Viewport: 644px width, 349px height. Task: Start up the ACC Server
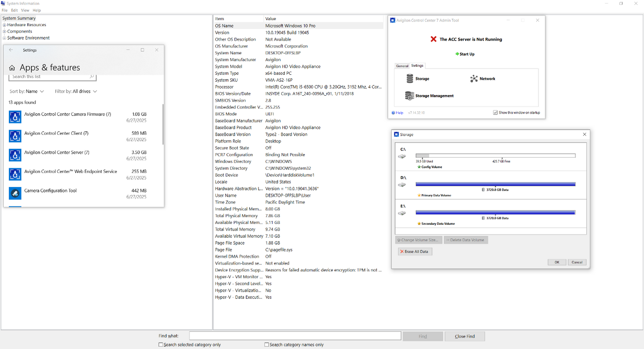click(x=465, y=54)
